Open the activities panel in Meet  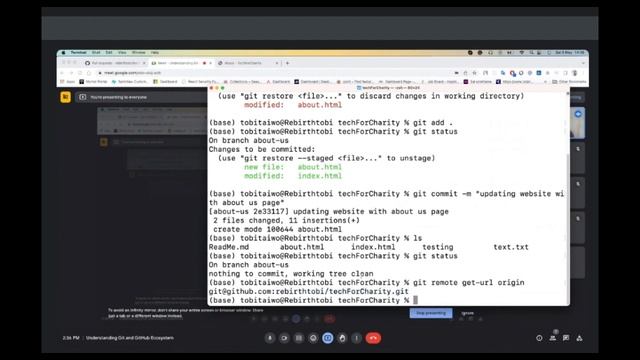[x=580, y=338]
